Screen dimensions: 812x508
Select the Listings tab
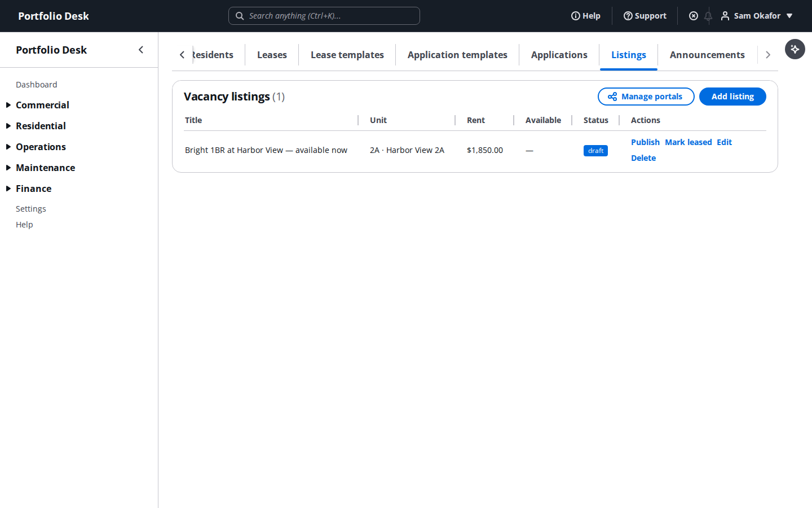(629, 55)
